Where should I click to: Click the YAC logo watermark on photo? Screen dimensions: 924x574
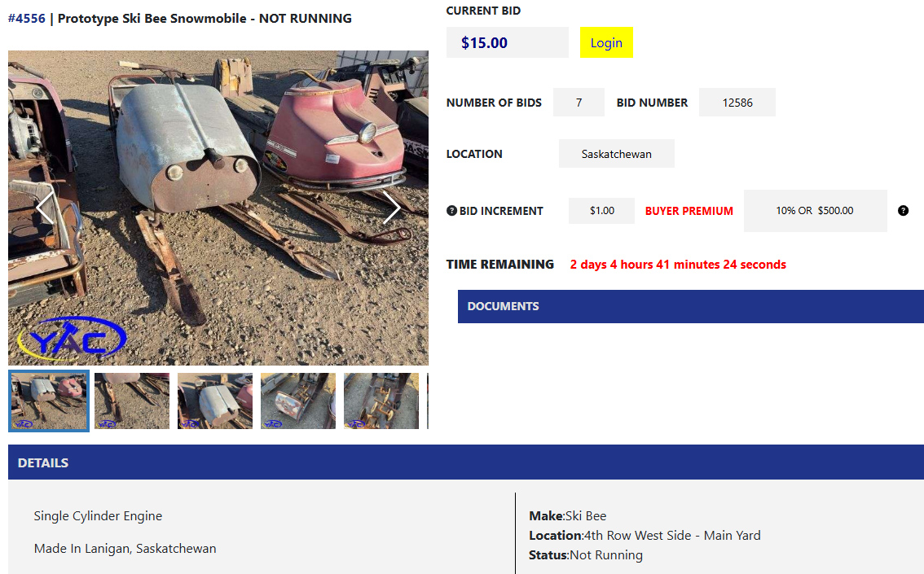(x=72, y=339)
